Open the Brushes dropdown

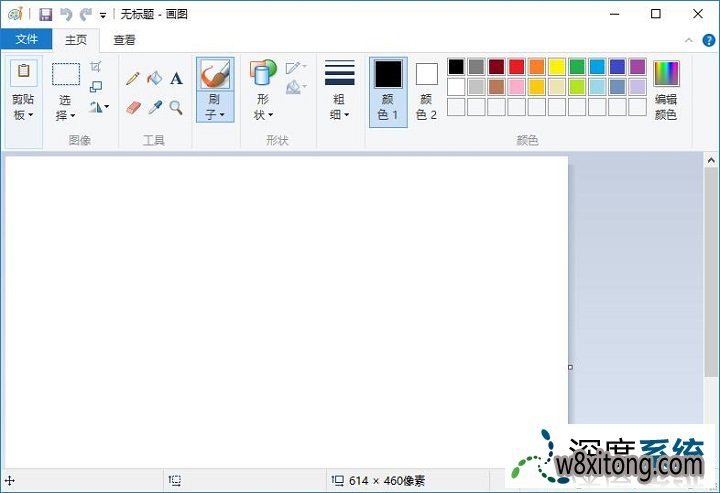tap(215, 108)
